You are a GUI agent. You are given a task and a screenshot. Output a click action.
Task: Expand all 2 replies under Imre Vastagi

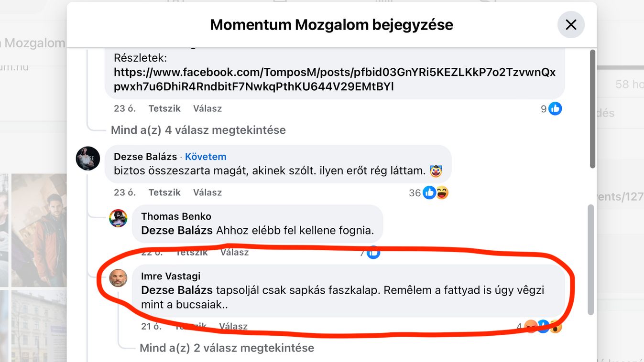tap(227, 348)
